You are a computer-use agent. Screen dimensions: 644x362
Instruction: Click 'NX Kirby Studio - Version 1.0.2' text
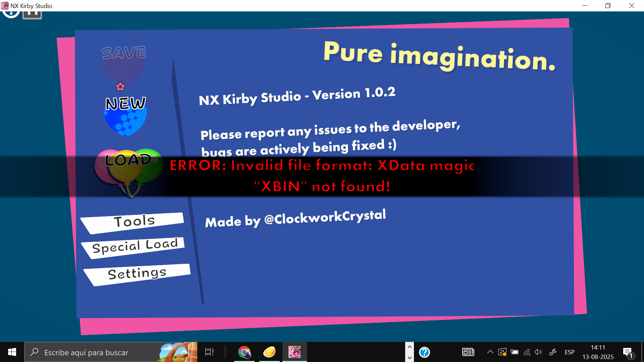point(297,96)
